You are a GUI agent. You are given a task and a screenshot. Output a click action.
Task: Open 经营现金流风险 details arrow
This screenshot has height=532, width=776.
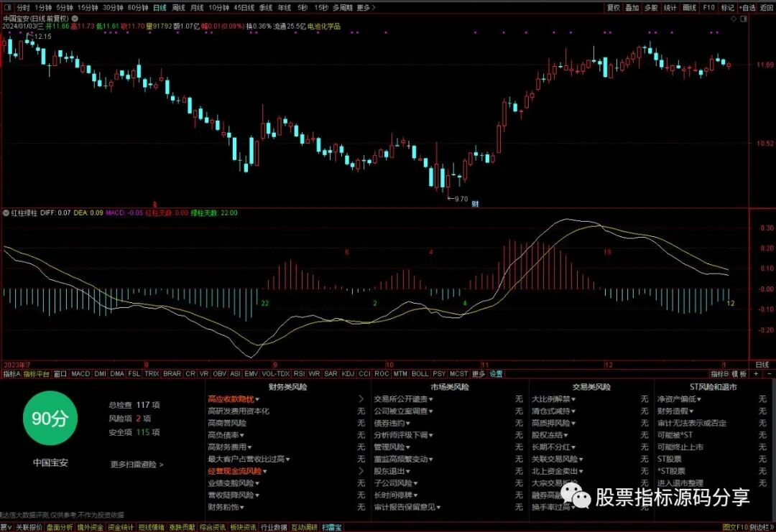click(x=361, y=471)
